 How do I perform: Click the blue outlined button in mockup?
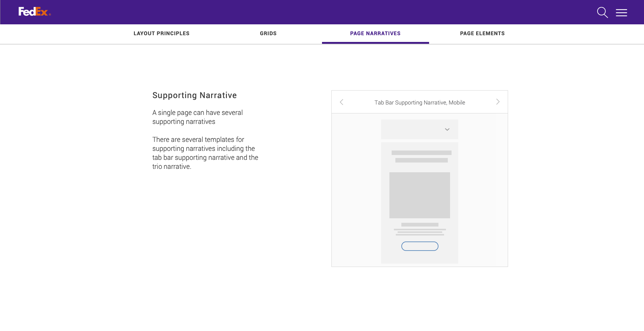(420, 246)
